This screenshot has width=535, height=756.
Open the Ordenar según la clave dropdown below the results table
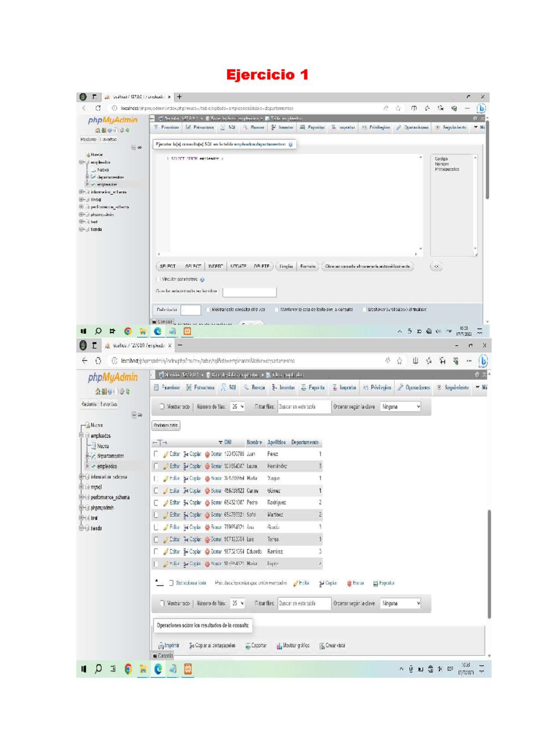pyautogui.click(x=400, y=603)
